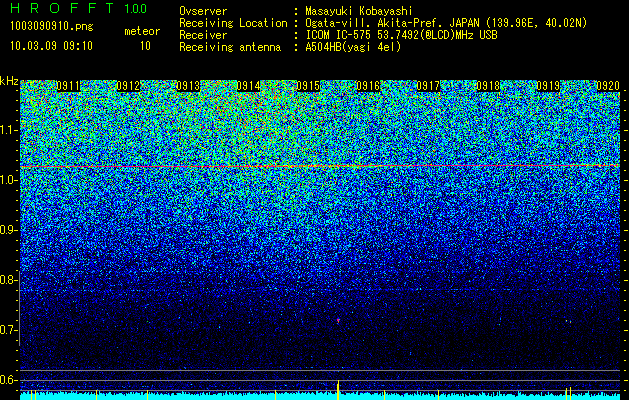The image size is (629, 400).
Task: Click the red meteor echo dot near 0.7 kHz
Action: 338,321
